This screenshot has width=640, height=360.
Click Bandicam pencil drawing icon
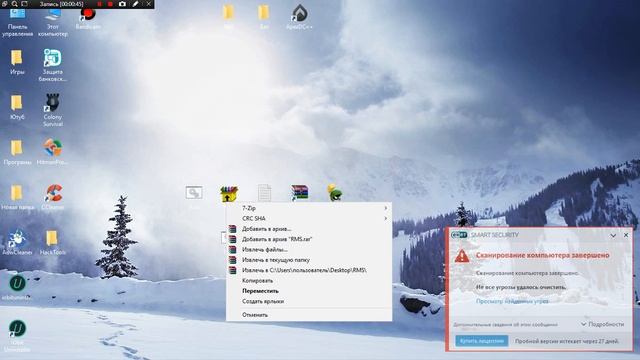(x=136, y=4)
